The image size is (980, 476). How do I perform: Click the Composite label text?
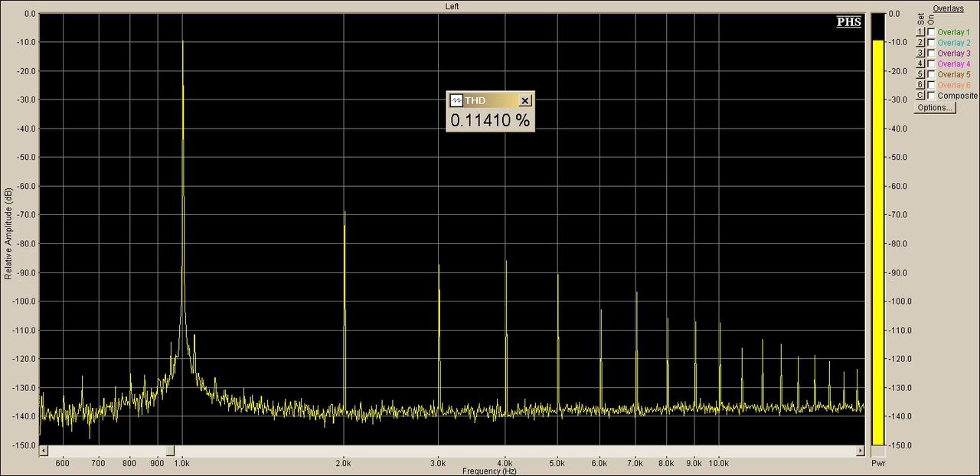coord(958,96)
